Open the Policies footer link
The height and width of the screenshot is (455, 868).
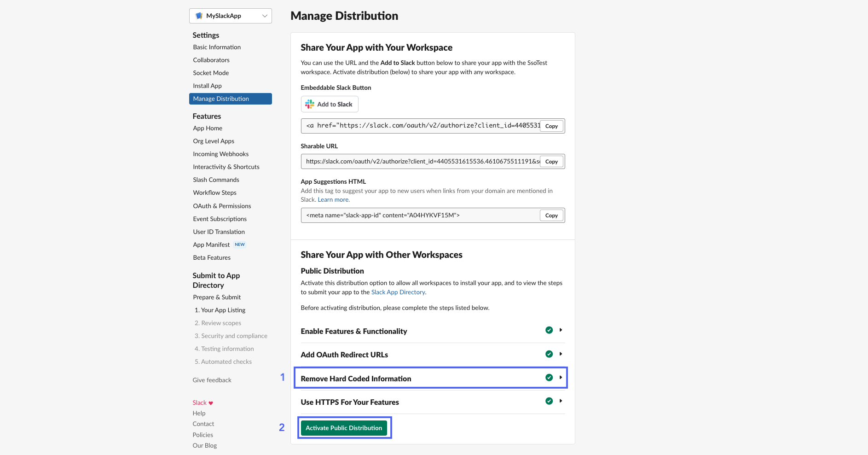point(203,435)
